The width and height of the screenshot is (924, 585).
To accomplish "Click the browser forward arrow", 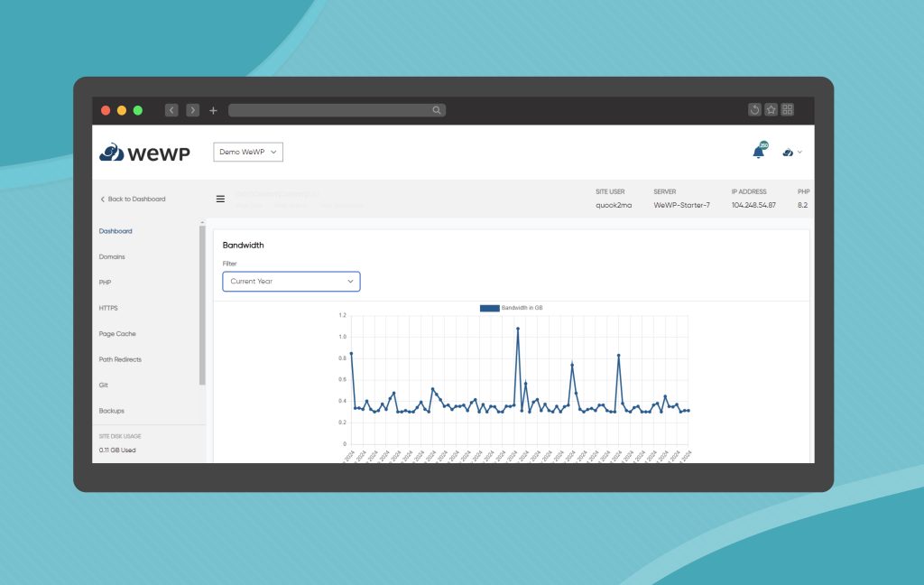I will pyautogui.click(x=192, y=109).
